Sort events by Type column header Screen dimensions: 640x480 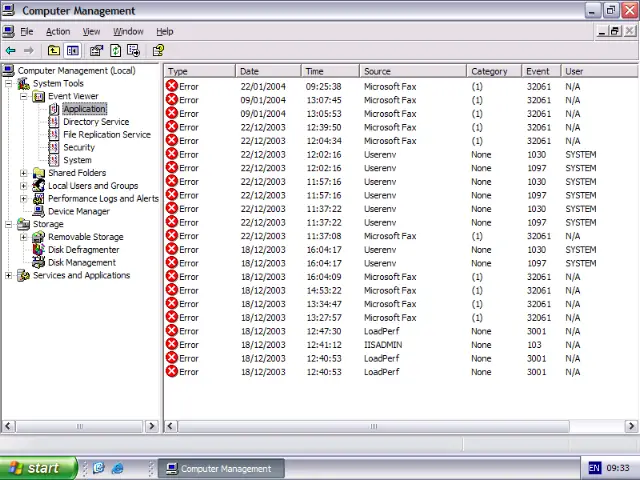pos(200,71)
